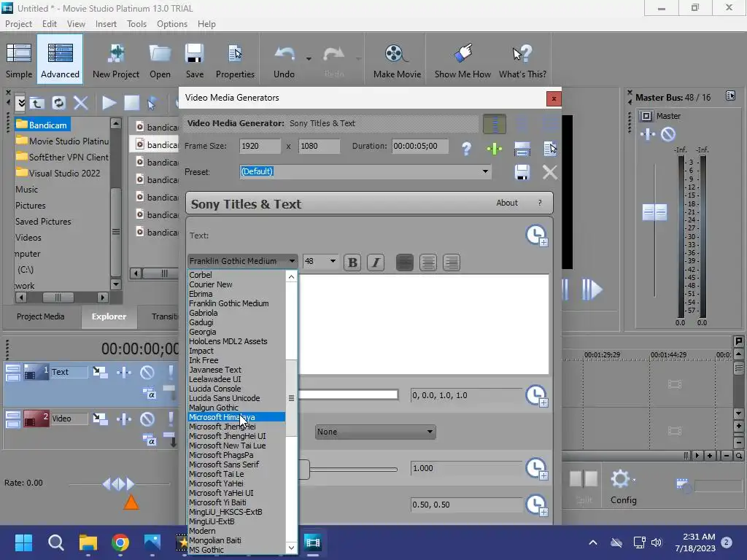Click the Duration timecode field
The height and width of the screenshot is (560, 747).
pos(419,146)
